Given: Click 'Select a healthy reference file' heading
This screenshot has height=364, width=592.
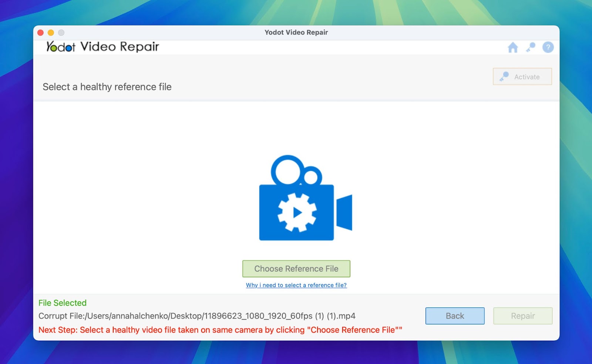Looking at the screenshot, I should pyautogui.click(x=107, y=87).
